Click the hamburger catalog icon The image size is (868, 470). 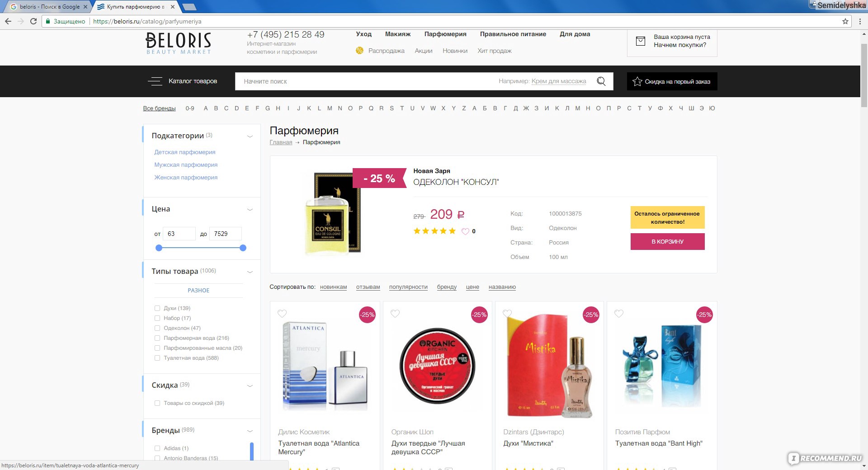click(155, 81)
